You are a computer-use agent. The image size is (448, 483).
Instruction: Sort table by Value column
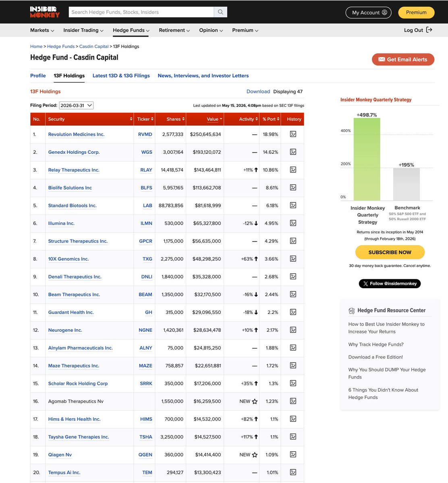[x=205, y=119]
